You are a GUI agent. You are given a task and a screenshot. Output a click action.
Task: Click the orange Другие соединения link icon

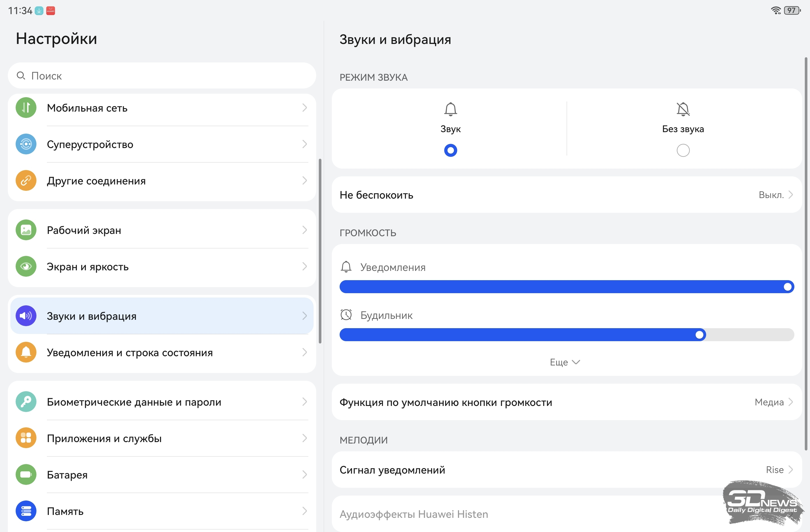pyautogui.click(x=26, y=181)
